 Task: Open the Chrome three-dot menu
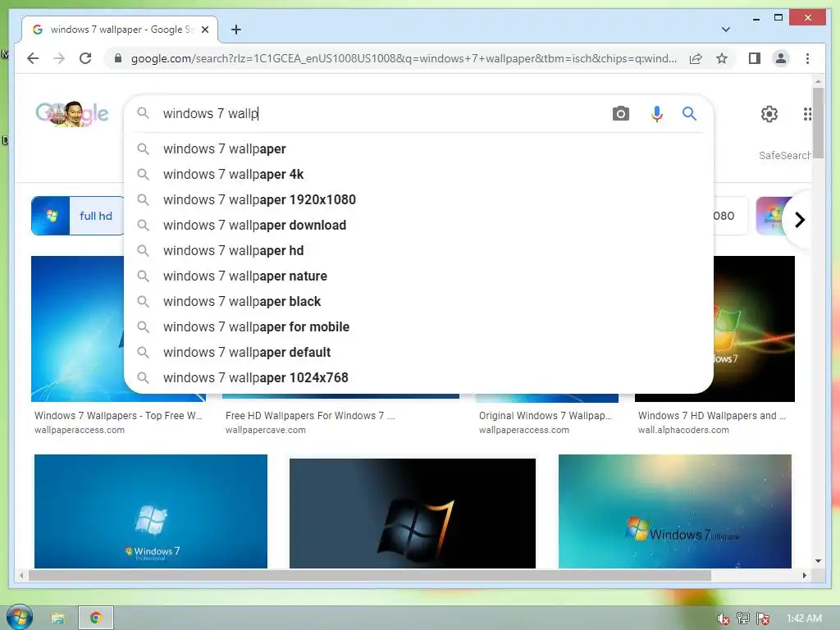pos(807,58)
